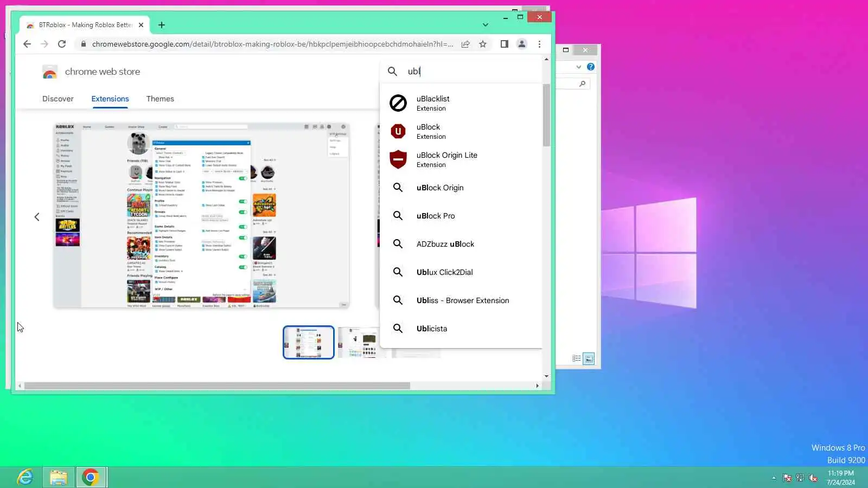868x488 pixels.
Task: Go back to the previous page
Action: [27, 44]
